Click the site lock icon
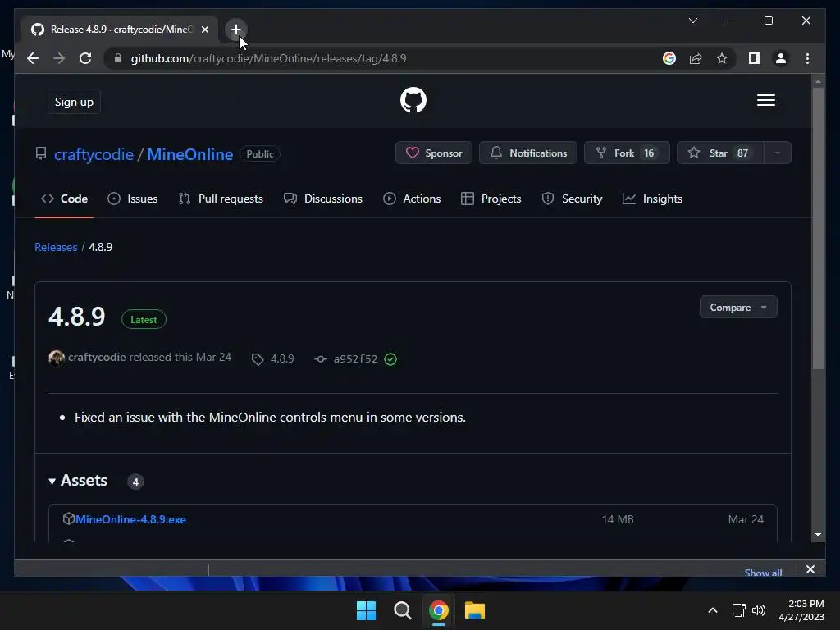 click(118, 58)
